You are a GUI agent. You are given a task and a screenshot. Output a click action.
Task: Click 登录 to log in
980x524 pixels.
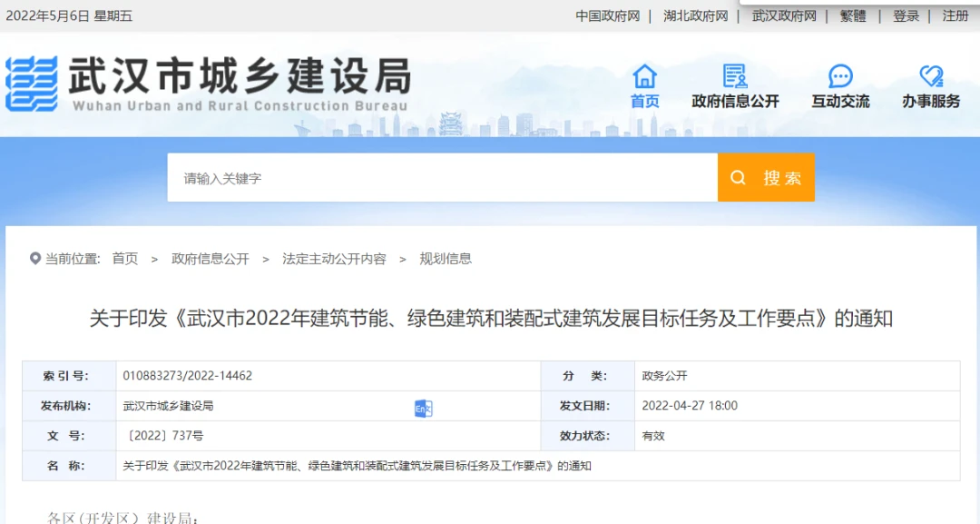[x=906, y=16]
